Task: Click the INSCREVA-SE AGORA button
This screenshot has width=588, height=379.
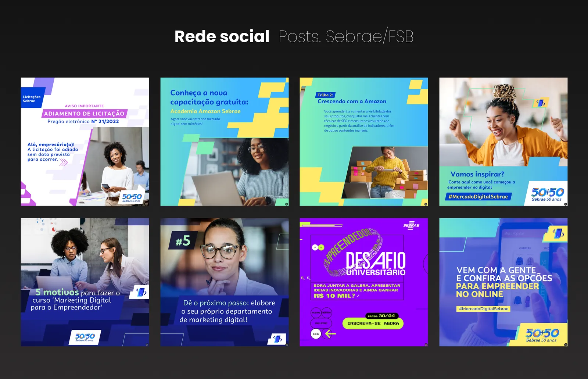Action: click(x=373, y=323)
